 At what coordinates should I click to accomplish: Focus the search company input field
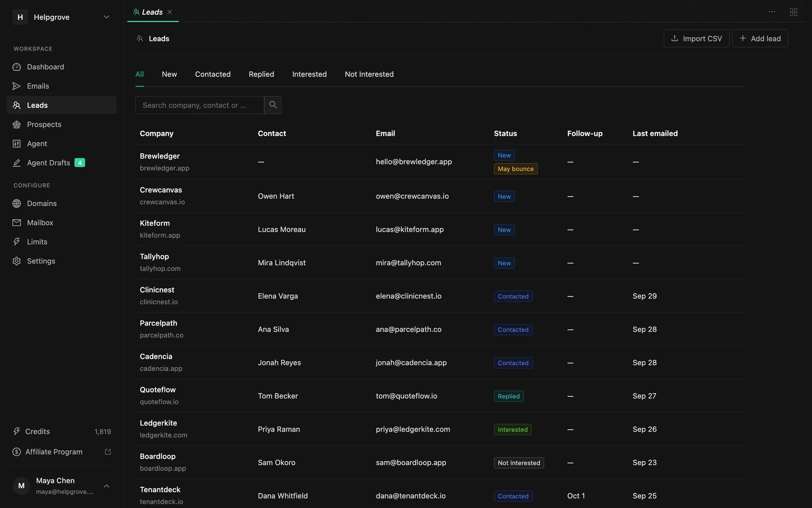pos(200,105)
